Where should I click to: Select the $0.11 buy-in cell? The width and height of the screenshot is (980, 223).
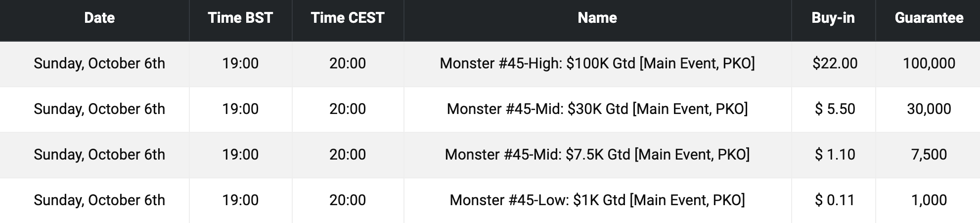pyautogui.click(x=835, y=200)
